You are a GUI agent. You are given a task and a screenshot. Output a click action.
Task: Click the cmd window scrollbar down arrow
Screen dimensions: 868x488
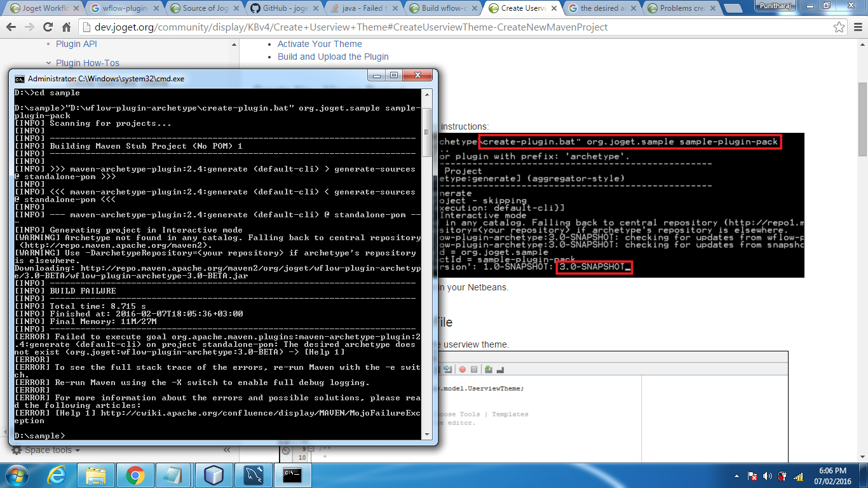click(x=426, y=433)
